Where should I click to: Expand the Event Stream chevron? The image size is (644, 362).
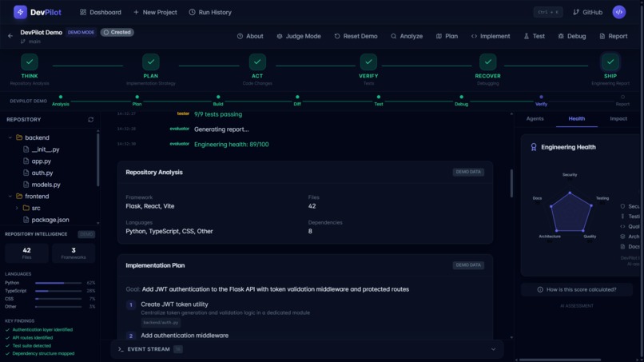point(493,349)
